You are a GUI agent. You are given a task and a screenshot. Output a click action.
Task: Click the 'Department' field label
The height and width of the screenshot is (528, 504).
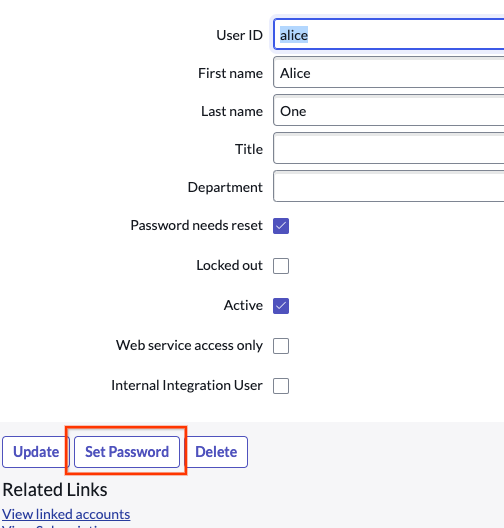coord(225,187)
